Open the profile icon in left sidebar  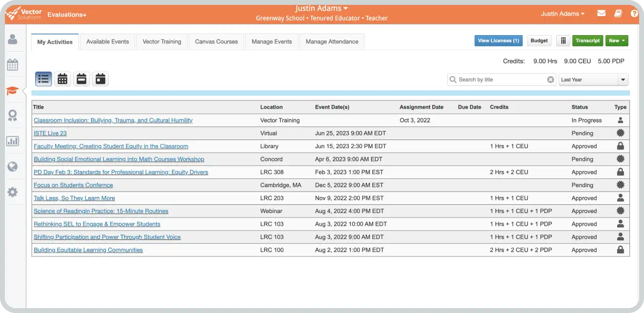(x=13, y=39)
